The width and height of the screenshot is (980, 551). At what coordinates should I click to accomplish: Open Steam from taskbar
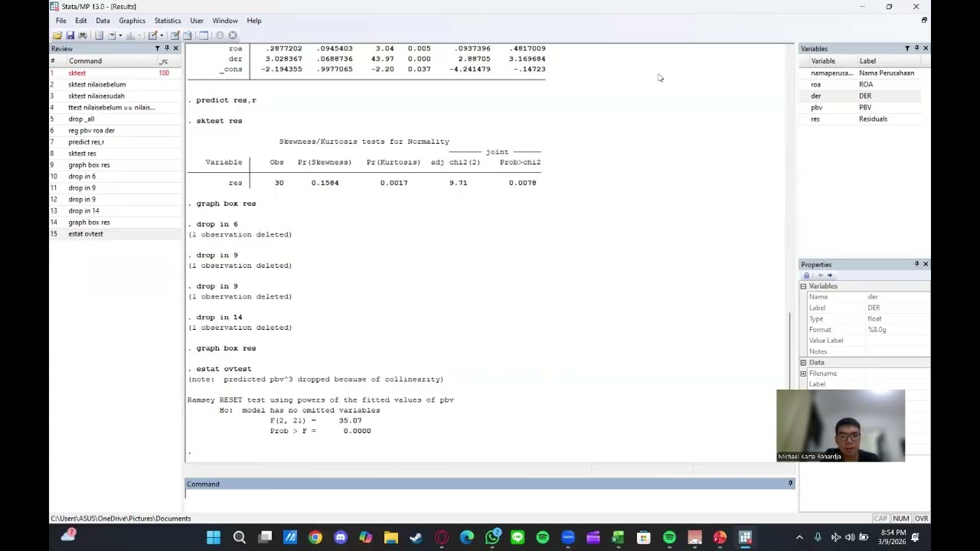[x=416, y=537]
